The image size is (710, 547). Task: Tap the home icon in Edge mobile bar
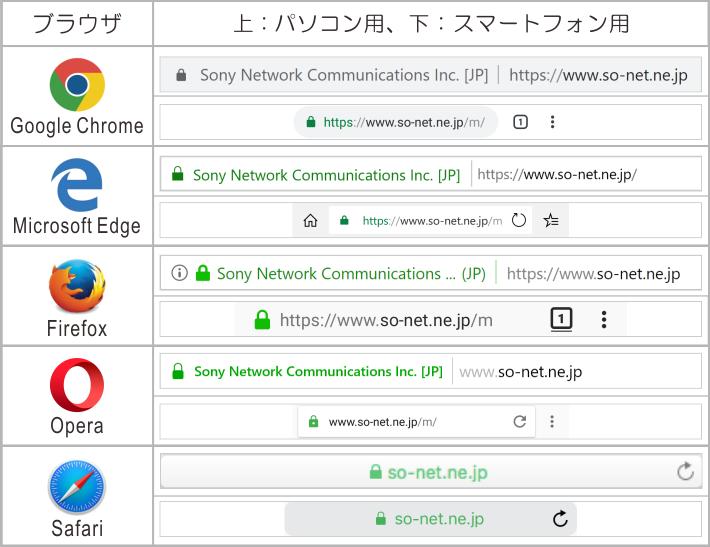coord(310,221)
